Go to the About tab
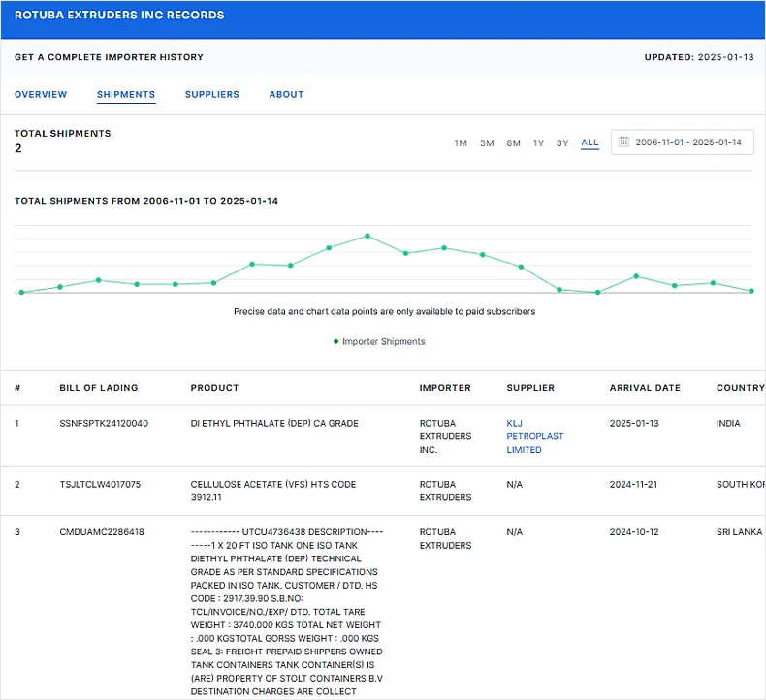Viewport: 766px width, 700px height. [x=286, y=95]
